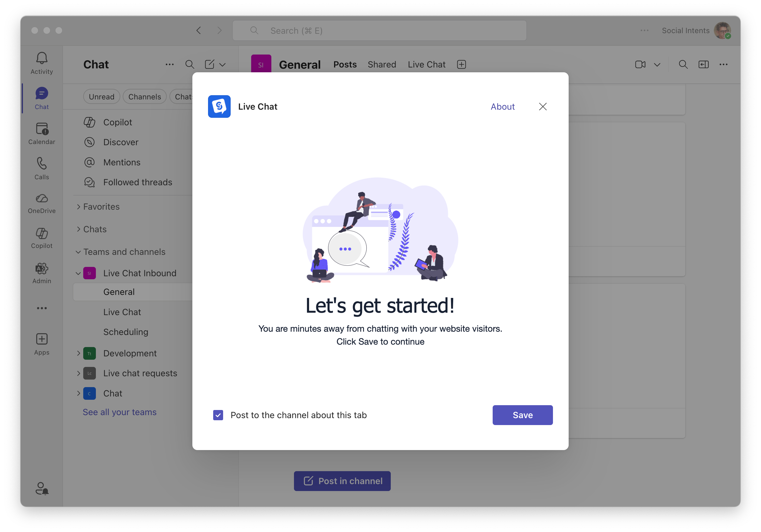Toggle the Channels filter chip
Viewport: 761px width, 532px height.
point(144,97)
